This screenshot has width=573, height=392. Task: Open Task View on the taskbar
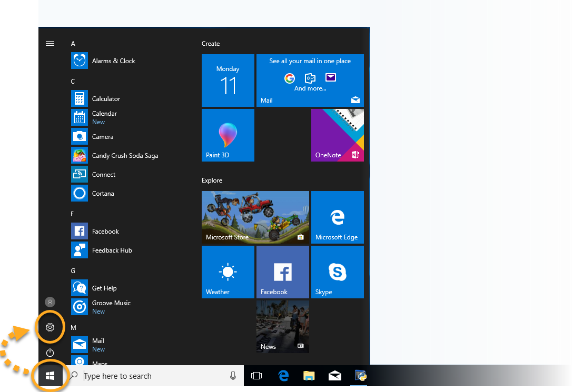[x=256, y=376]
